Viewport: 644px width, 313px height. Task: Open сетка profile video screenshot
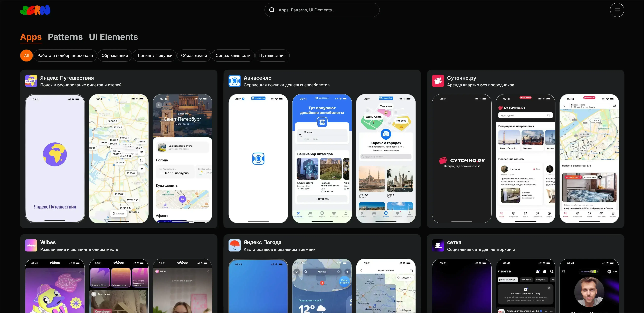(589, 286)
